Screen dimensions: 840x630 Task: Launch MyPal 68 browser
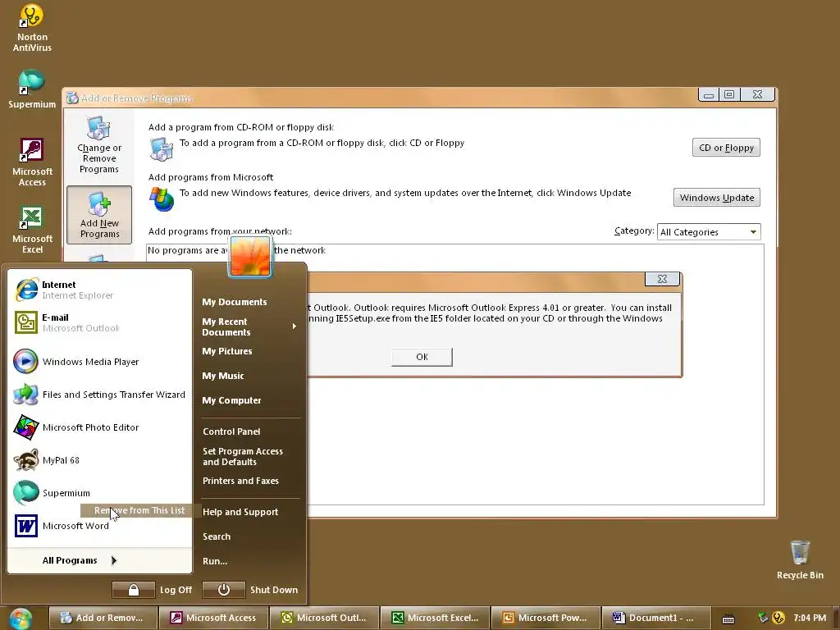pos(100,459)
